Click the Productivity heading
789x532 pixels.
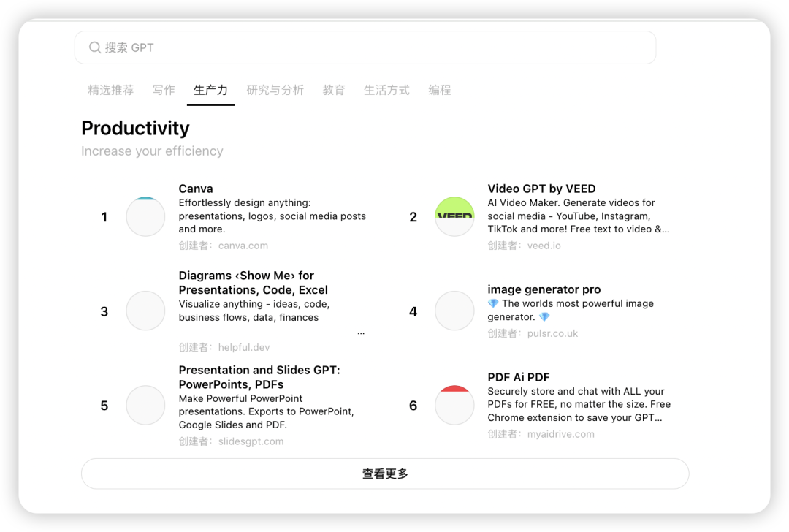[x=135, y=129]
